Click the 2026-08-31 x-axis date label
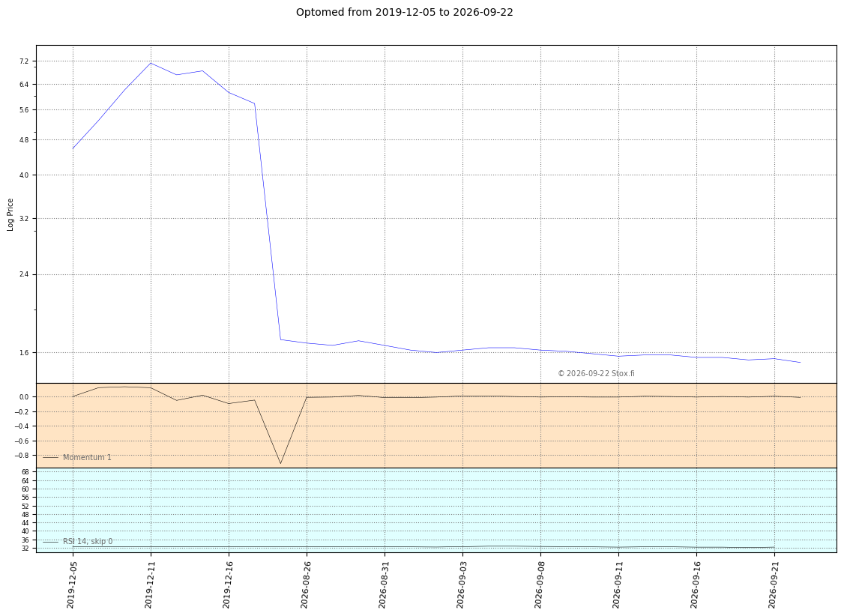This screenshot has height=616, width=844. (x=385, y=585)
